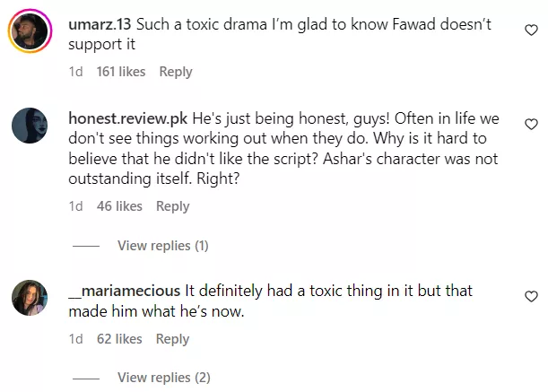Like honest.review.pk's comment with the heart
548x392 pixels.
[x=531, y=124]
